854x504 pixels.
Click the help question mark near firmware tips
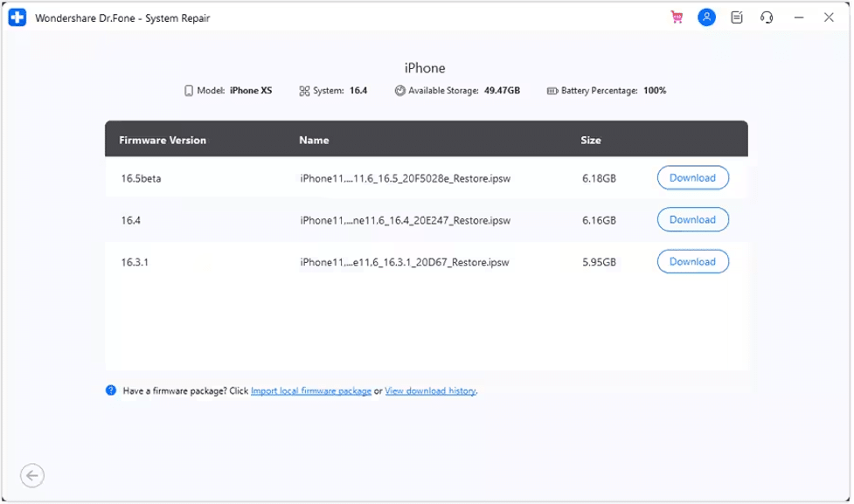click(x=110, y=390)
